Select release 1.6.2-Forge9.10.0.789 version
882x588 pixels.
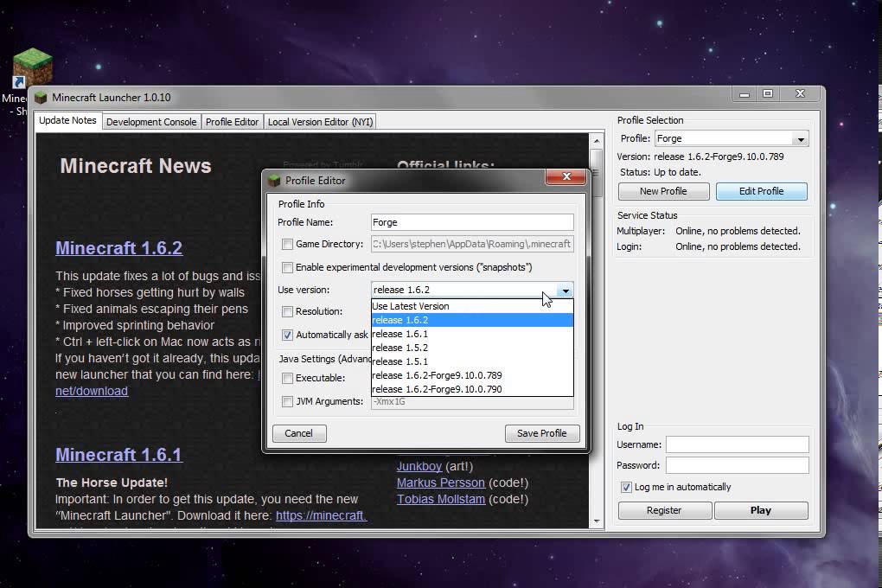tap(472, 375)
